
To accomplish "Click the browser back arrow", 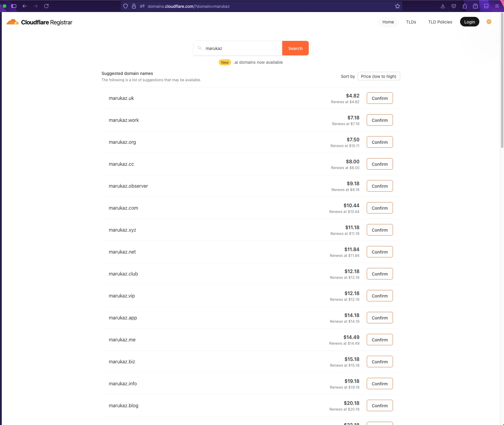I will click(x=25, y=6).
